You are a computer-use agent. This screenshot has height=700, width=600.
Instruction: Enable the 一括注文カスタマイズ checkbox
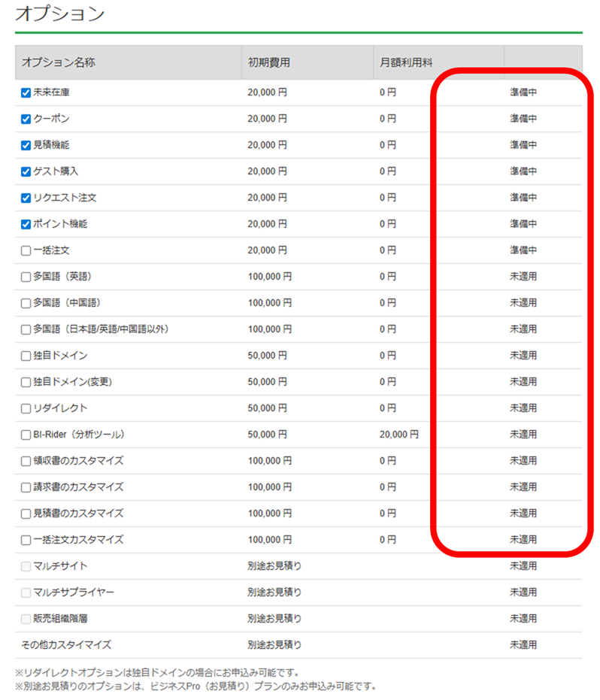tap(26, 540)
